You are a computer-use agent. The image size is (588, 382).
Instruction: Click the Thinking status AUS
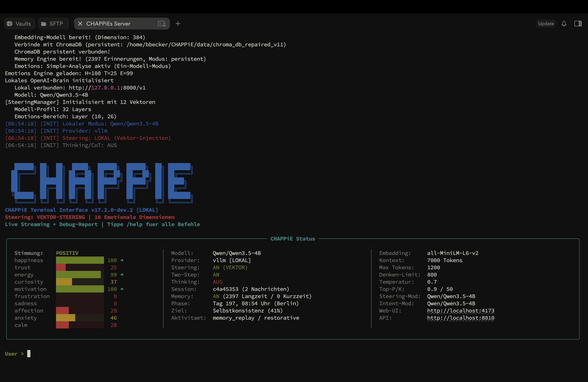pos(218,282)
